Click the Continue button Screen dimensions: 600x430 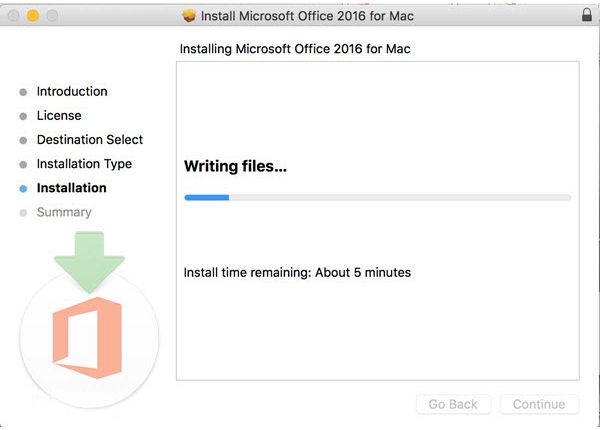click(x=539, y=404)
